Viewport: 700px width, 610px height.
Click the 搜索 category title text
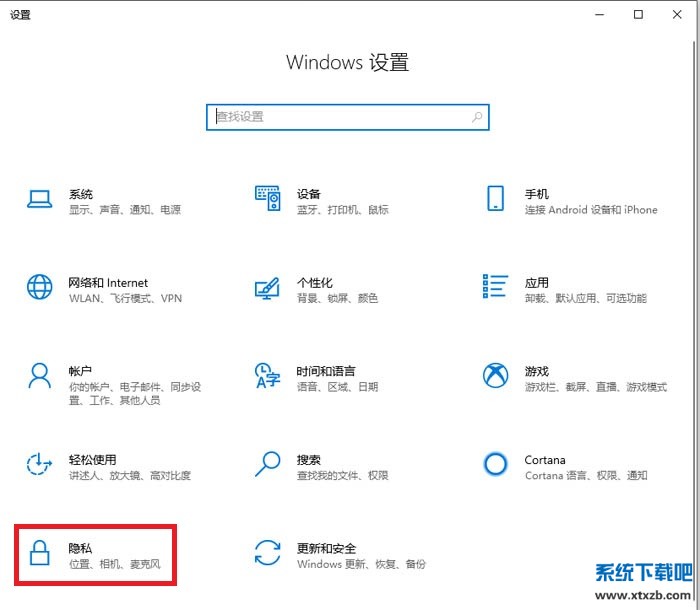[309, 460]
